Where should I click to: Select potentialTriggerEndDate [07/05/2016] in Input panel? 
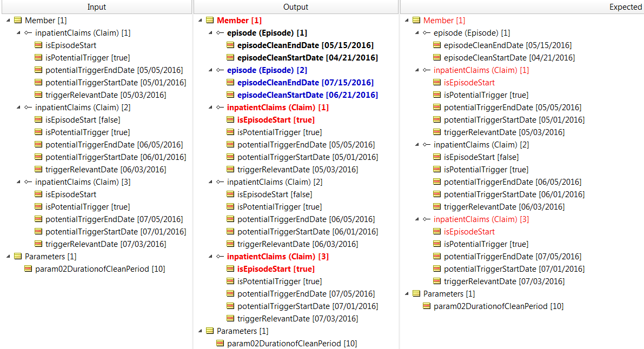[x=114, y=219]
